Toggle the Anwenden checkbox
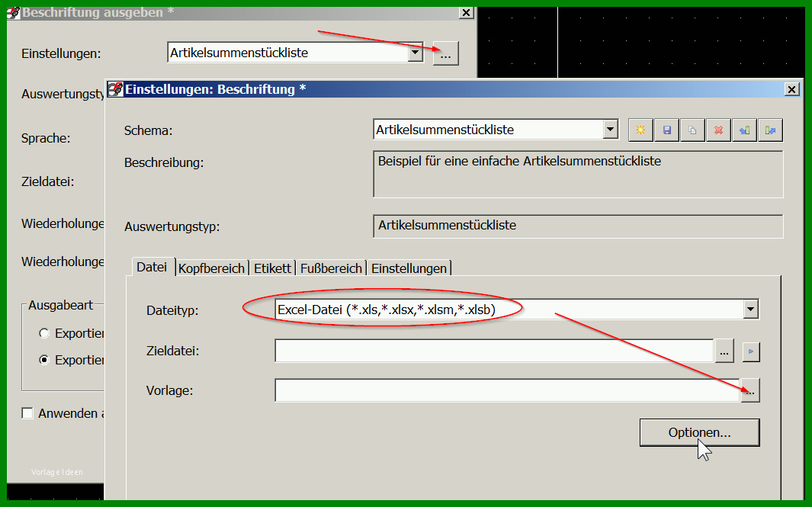 [x=27, y=413]
